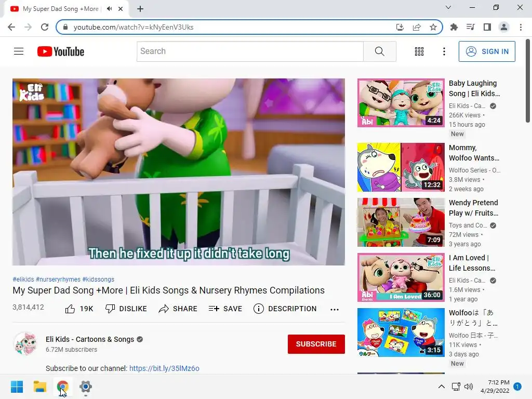Close the My Super Dad Song tab
The image size is (532, 399).
click(121, 9)
